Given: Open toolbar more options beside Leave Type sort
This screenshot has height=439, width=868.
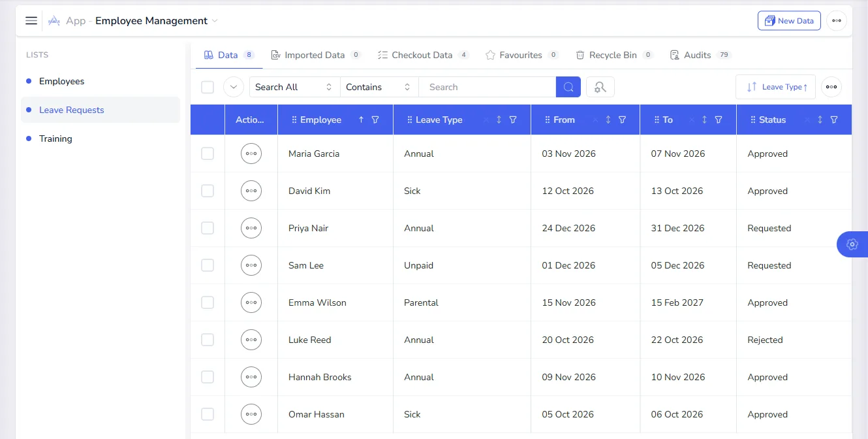Looking at the screenshot, I should tap(831, 87).
